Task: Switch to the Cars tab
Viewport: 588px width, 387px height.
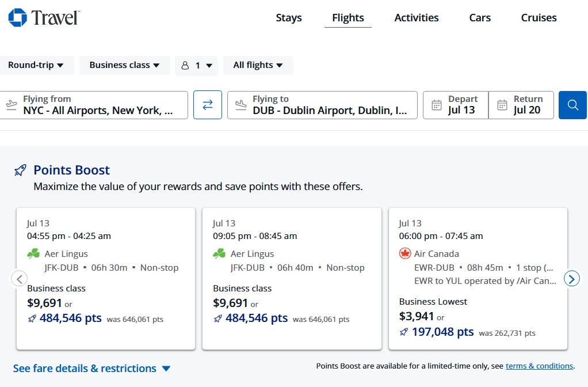Action: point(480,18)
